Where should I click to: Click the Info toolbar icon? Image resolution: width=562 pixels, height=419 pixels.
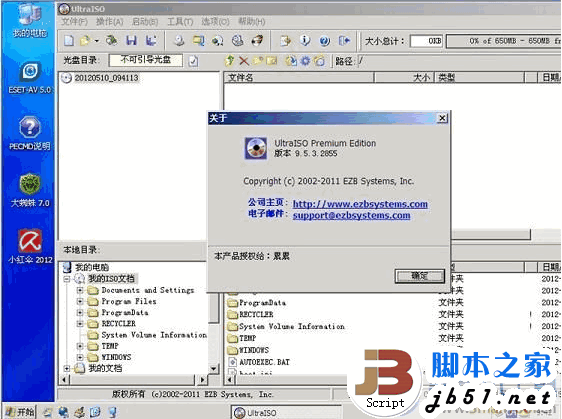click(305, 41)
